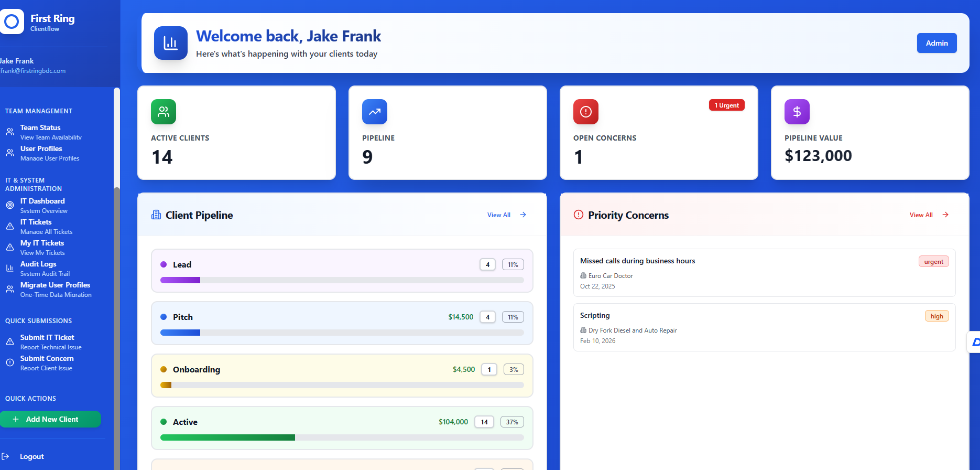The height and width of the screenshot is (470, 980).
Task: Click the green Active Clients people icon
Action: click(164, 112)
